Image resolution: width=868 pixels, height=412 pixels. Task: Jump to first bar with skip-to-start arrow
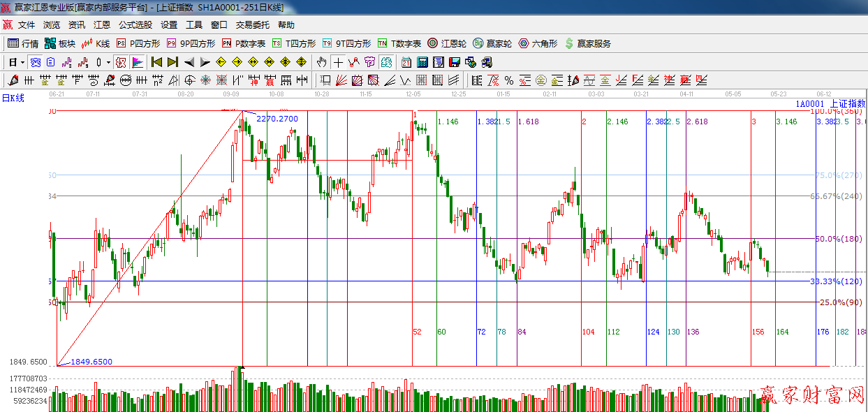point(157,62)
